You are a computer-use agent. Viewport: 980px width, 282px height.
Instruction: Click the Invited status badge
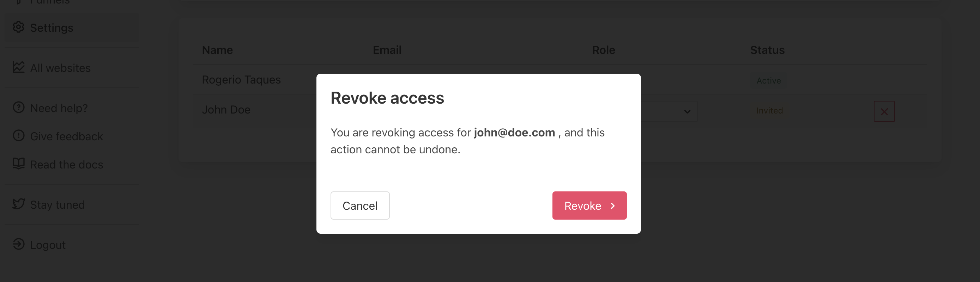(x=769, y=111)
